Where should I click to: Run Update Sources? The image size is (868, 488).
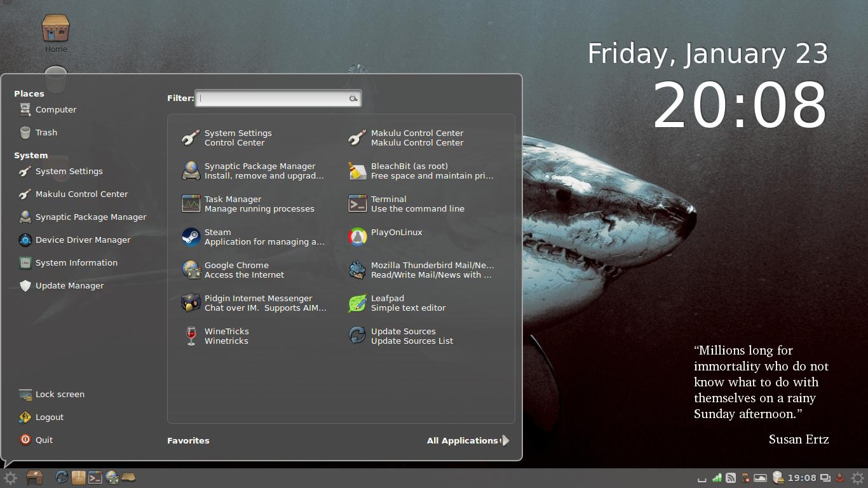(x=419, y=336)
